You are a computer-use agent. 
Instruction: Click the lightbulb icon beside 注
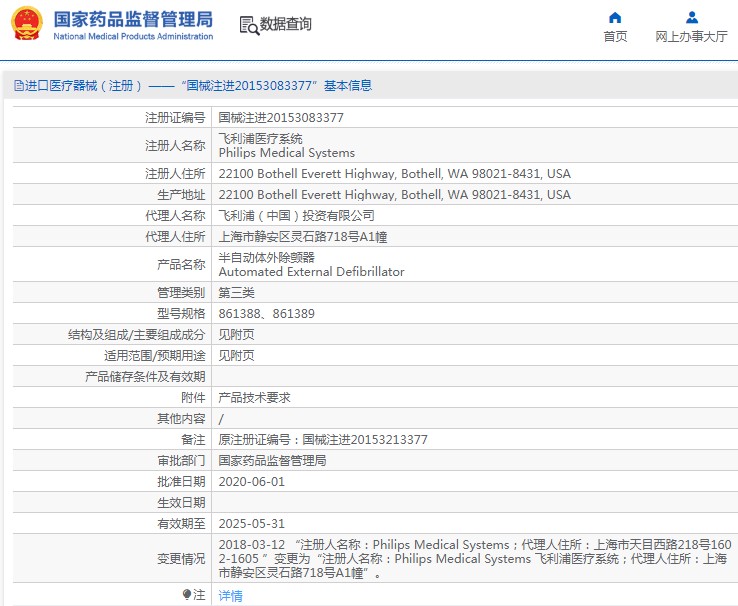click(x=187, y=595)
